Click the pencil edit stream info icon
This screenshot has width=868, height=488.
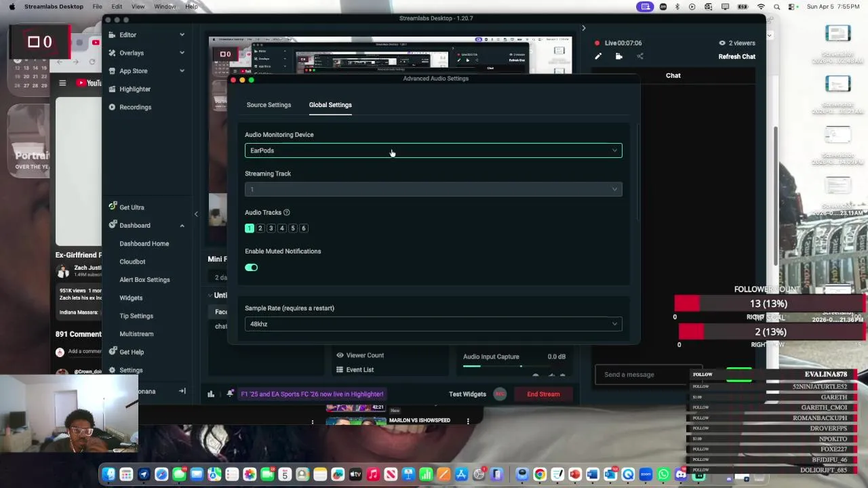[x=598, y=56]
